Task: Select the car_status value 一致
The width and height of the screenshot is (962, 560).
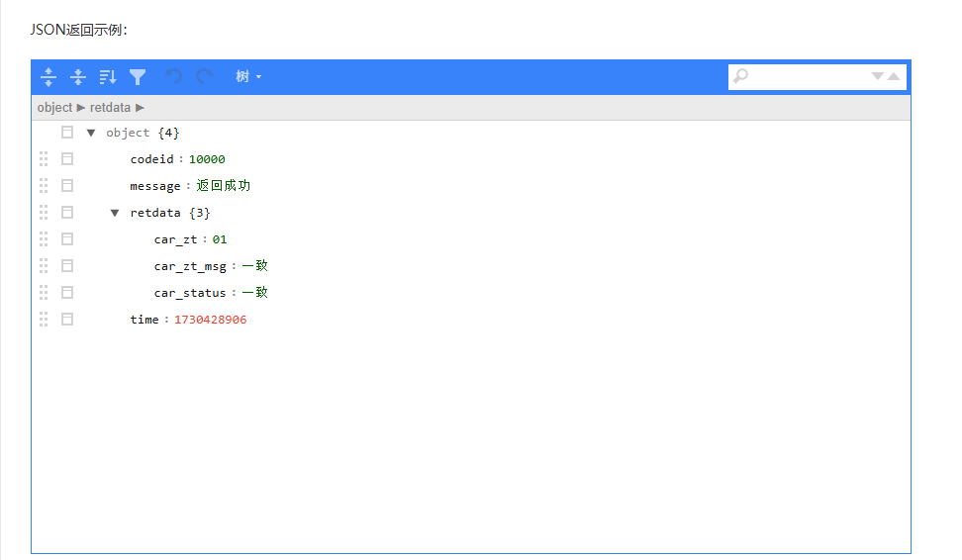Action: tap(254, 293)
